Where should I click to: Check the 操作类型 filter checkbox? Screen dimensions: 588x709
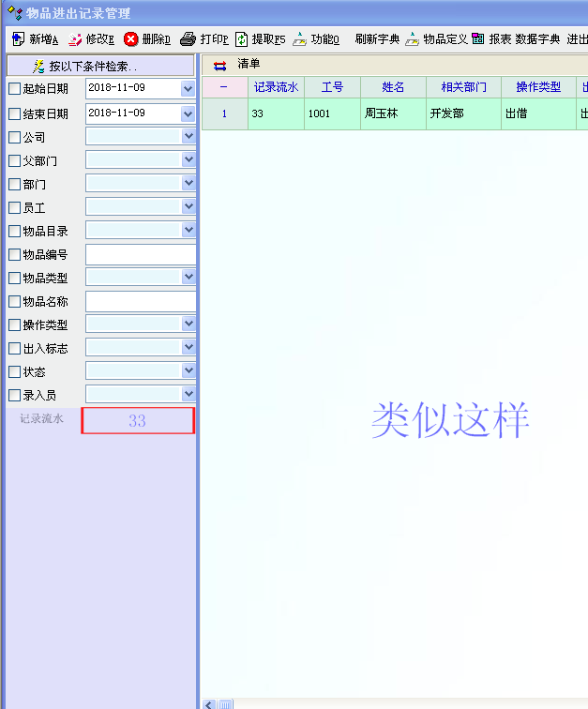pyautogui.click(x=14, y=324)
